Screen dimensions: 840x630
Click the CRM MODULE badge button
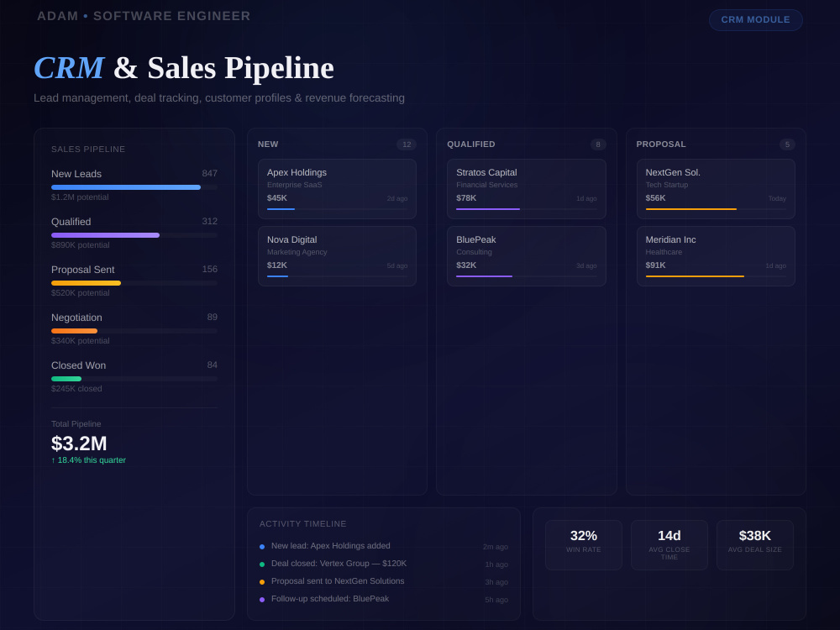[755, 20]
